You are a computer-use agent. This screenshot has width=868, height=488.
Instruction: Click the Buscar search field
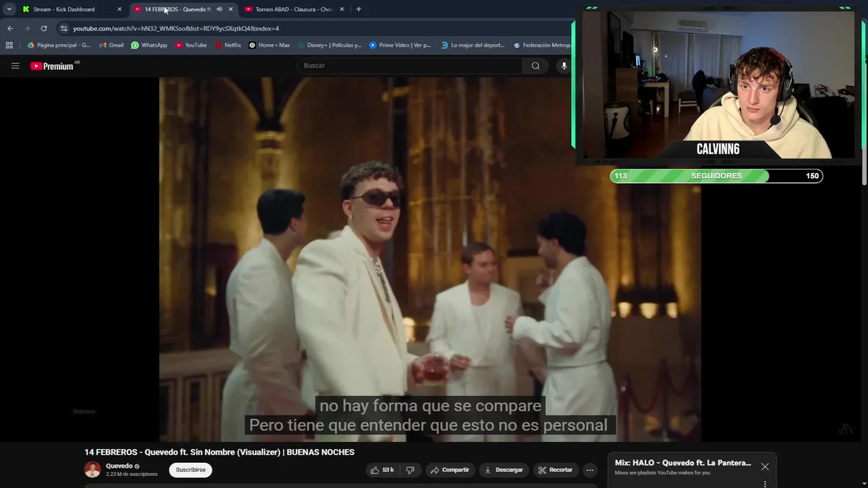point(410,66)
